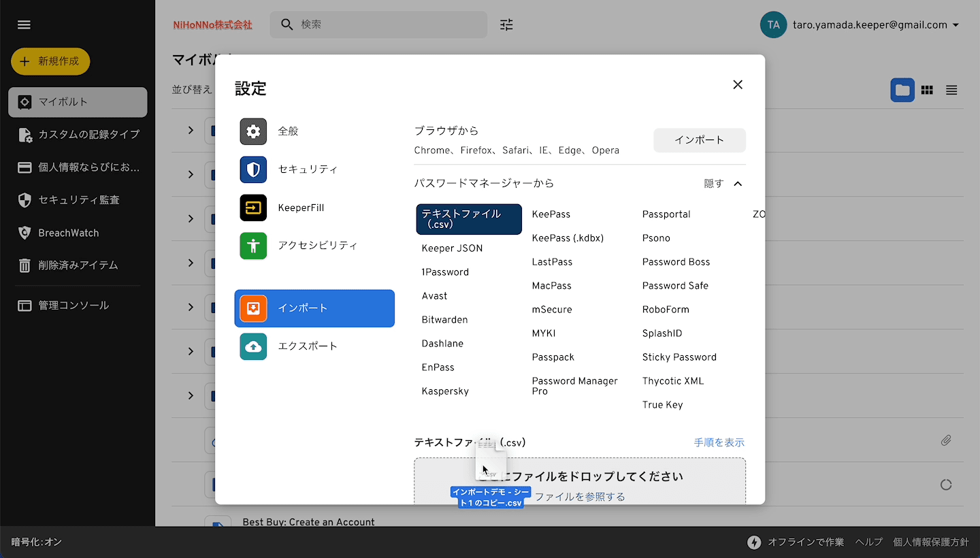Switch to list view icon
Viewport: 980px width, 558px height.
(x=951, y=90)
